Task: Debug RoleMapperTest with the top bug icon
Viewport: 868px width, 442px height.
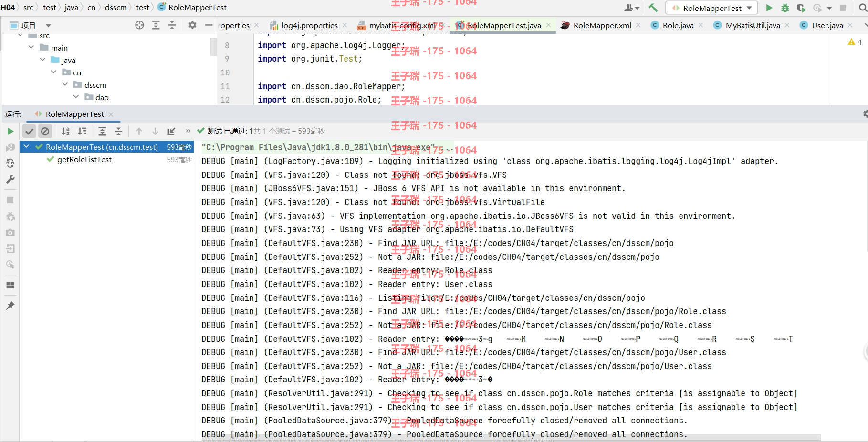Action: [785, 8]
